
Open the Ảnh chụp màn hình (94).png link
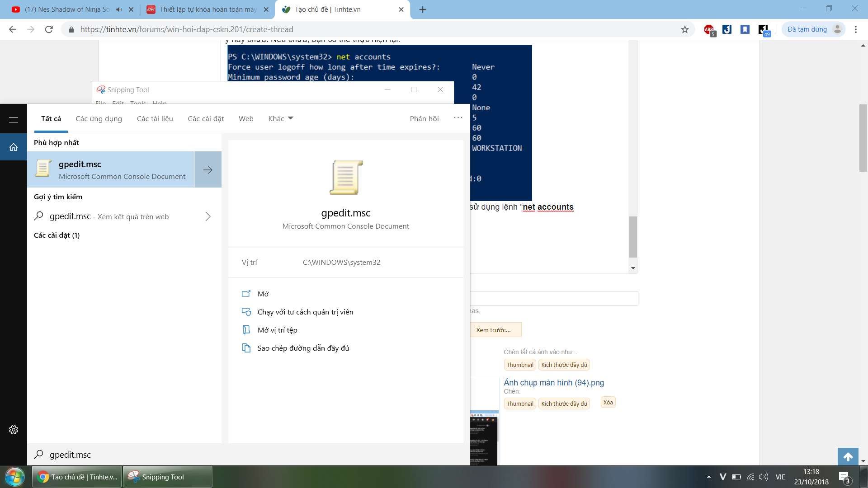pos(554,383)
